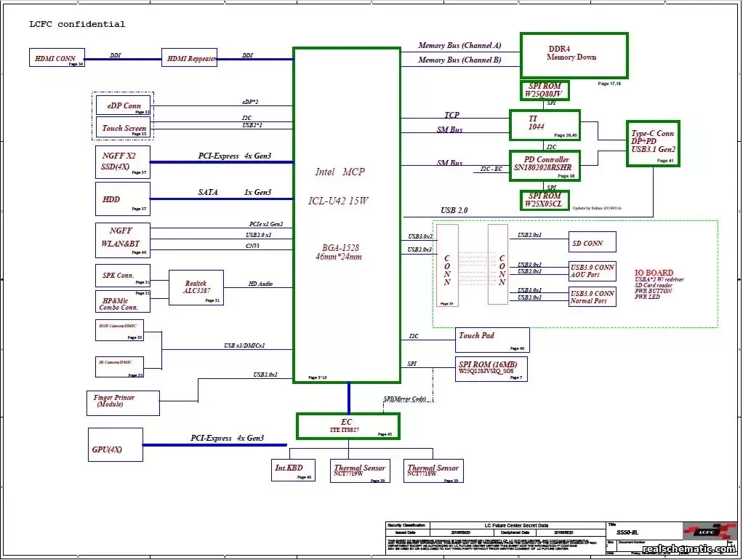The width and height of the screenshot is (743, 560).
Task: Select the Realtek ALC3287 block
Action: (x=196, y=287)
